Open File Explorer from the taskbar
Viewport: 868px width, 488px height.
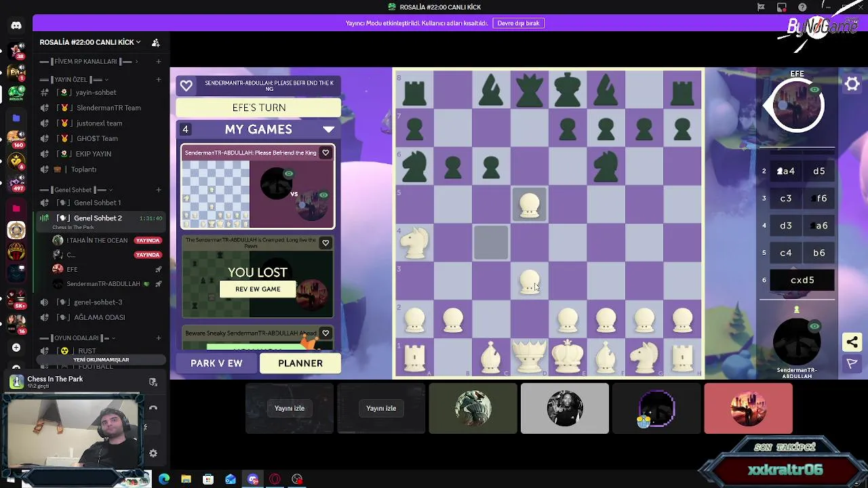[x=186, y=479]
